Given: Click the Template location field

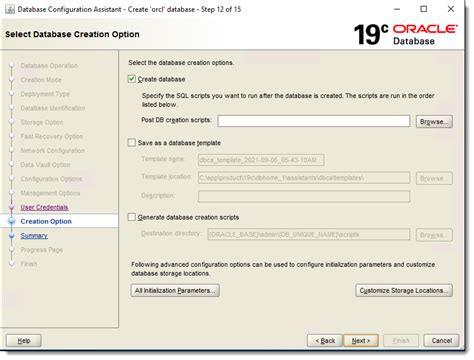Looking at the screenshot, I should point(304,178).
